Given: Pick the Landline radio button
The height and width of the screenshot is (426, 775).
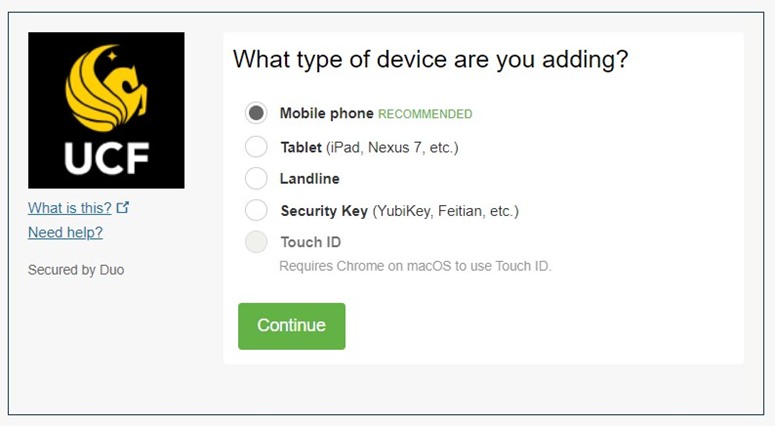Looking at the screenshot, I should pyautogui.click(x=256, y=178).
